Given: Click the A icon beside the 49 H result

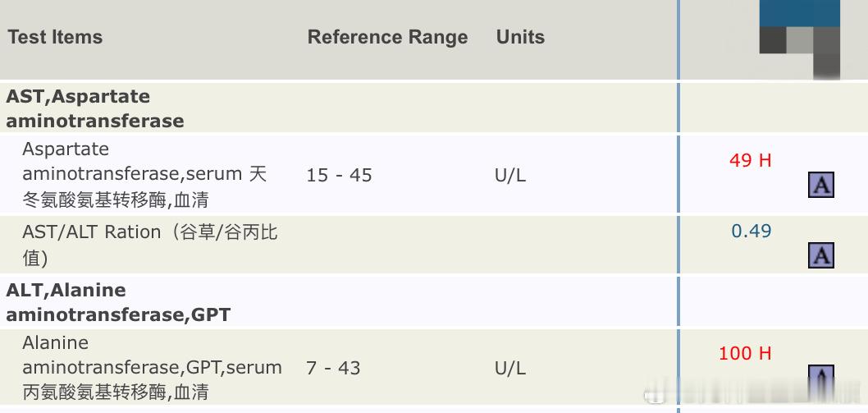Looking at the screenshot, I should (x=821, y=185).
